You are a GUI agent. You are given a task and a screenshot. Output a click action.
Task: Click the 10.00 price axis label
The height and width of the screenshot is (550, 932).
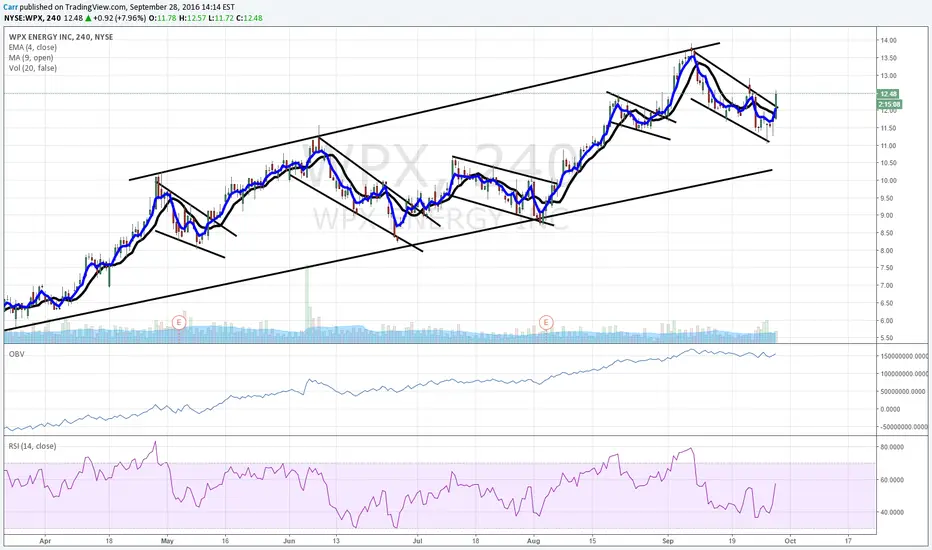(x=889, y=181)
